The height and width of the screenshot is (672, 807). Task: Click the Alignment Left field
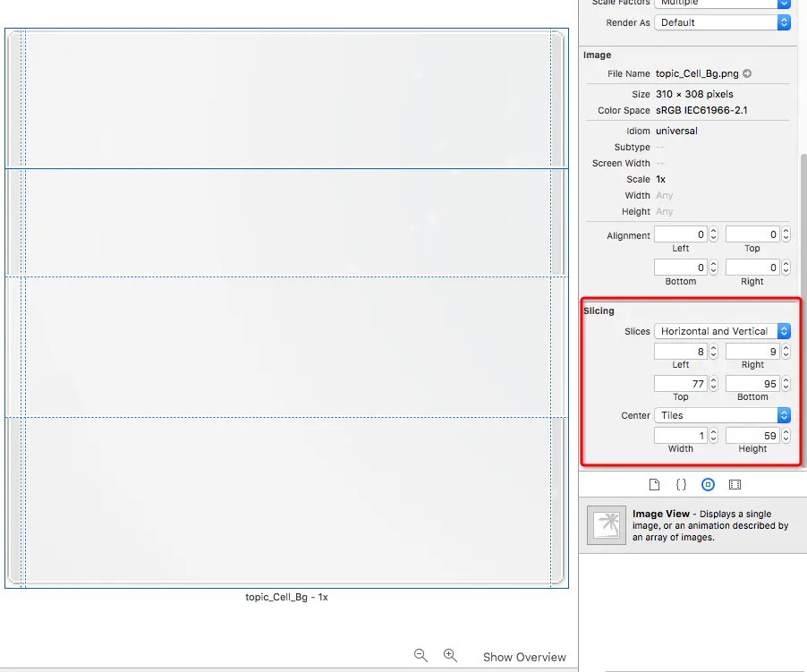point(680,234)
